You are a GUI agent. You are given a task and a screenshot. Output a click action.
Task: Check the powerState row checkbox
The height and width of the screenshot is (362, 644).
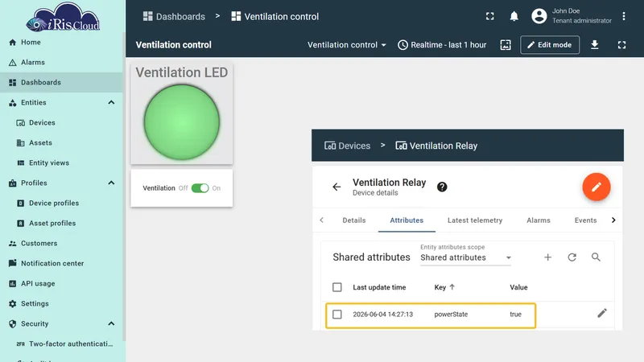click(x=336, y=315)
